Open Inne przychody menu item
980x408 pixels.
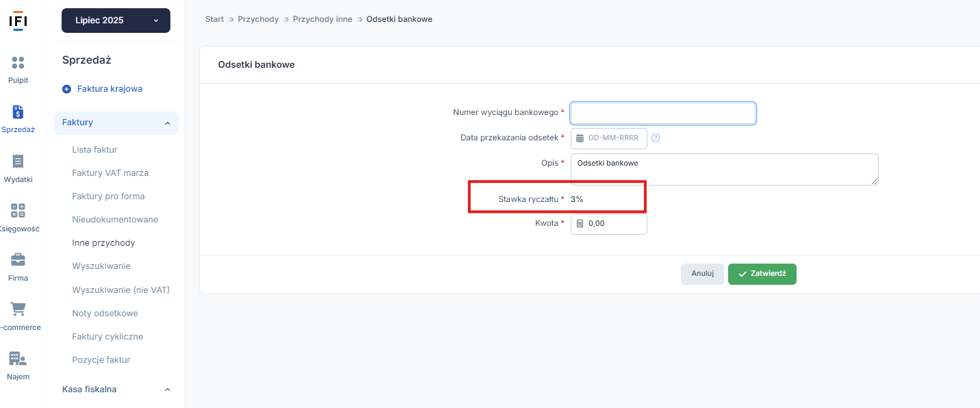[103, 242]
